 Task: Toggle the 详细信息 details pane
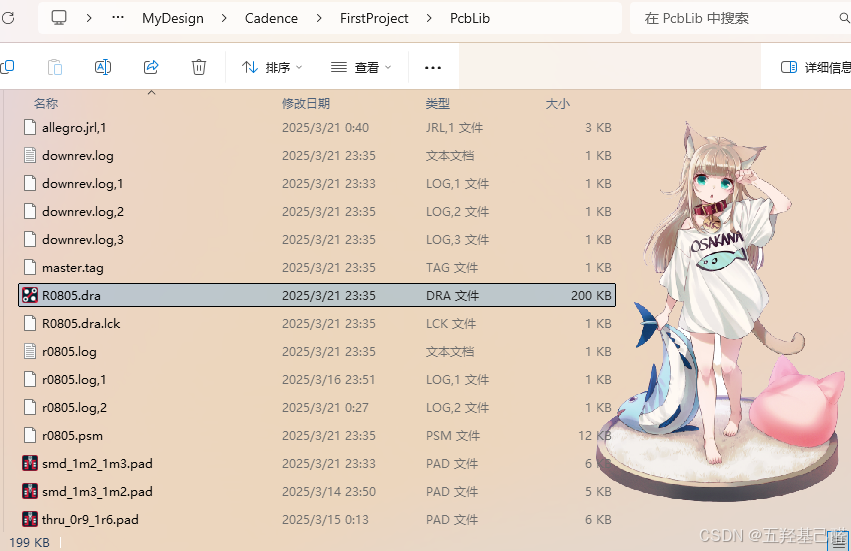[x=815, y=67]
